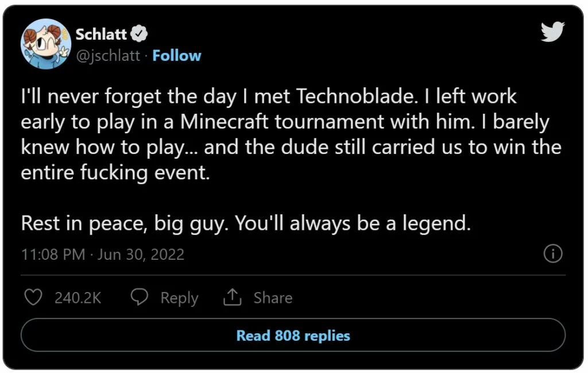Like the tweet using the heart icon

33,297
